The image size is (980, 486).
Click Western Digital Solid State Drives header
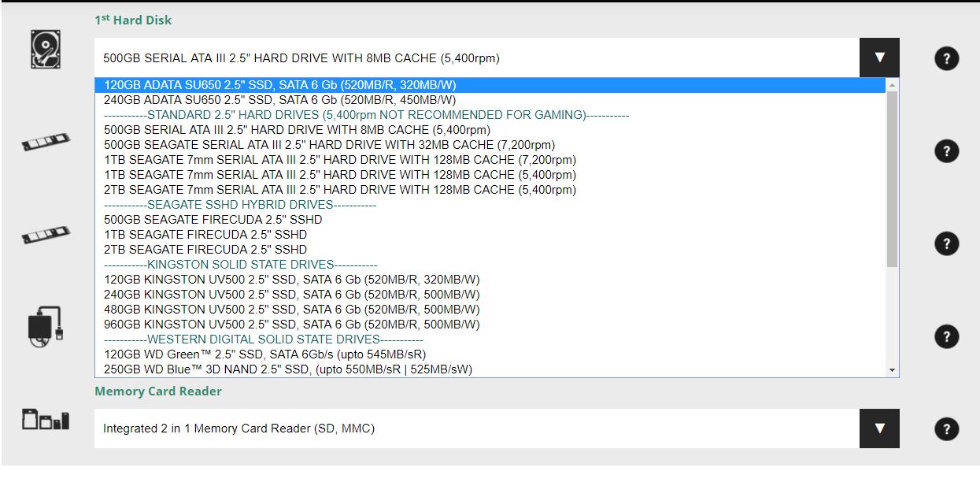click(264, 339)
